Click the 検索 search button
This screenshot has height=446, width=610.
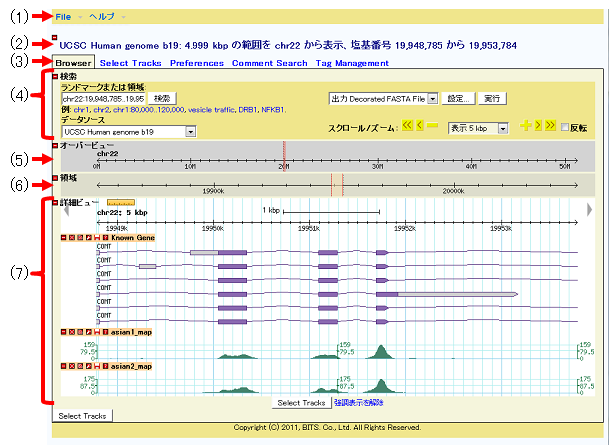pyautogui.click(x=162, y=98)
